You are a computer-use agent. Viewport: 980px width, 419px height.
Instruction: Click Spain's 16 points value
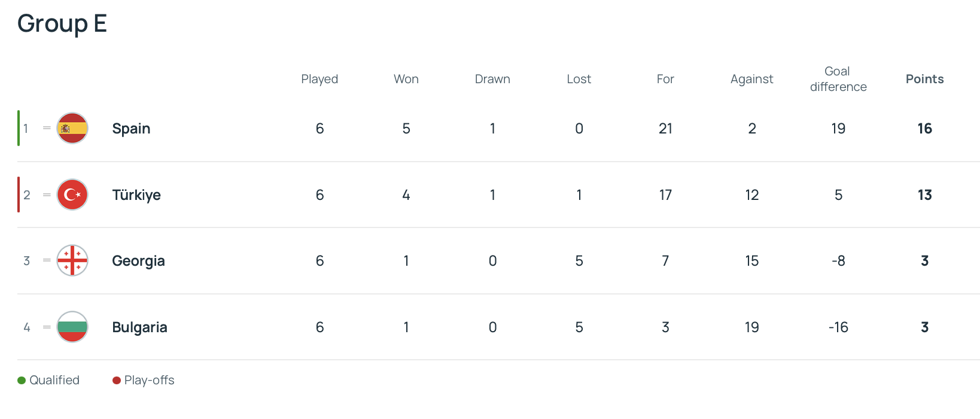pyautogui.click(x=924, y=129)
